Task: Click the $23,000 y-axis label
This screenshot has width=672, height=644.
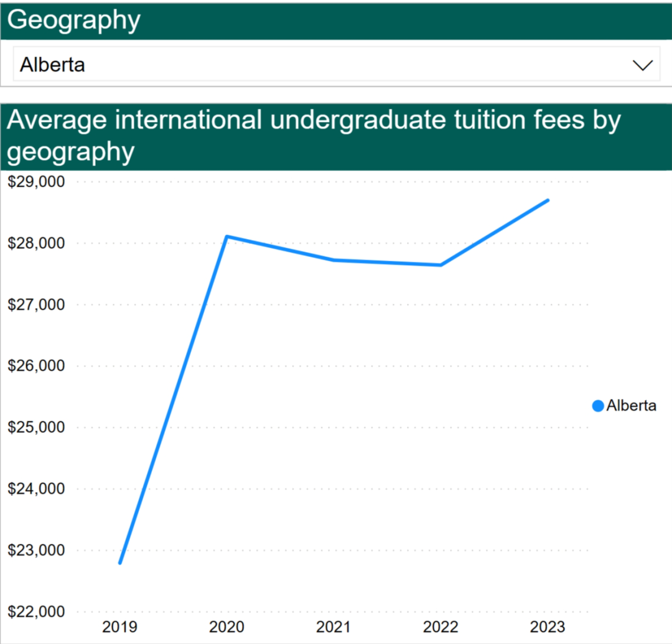Action: (37, 550)
